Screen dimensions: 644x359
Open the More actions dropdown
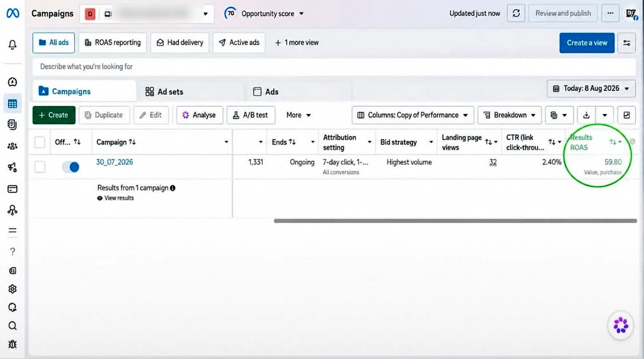click(x=299, y=115)
